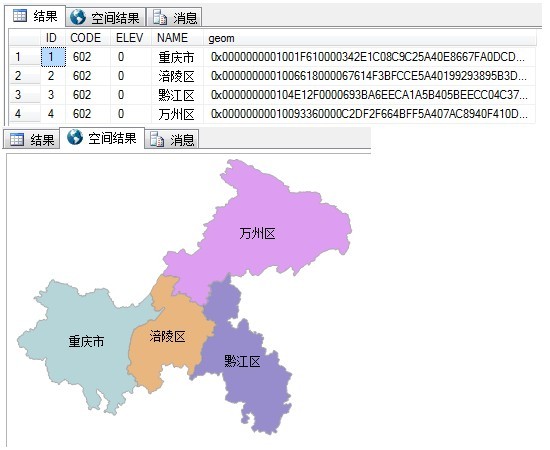
Task: Click the globe icon on the upper 空间结果 tab
Action: pos(78,17)
